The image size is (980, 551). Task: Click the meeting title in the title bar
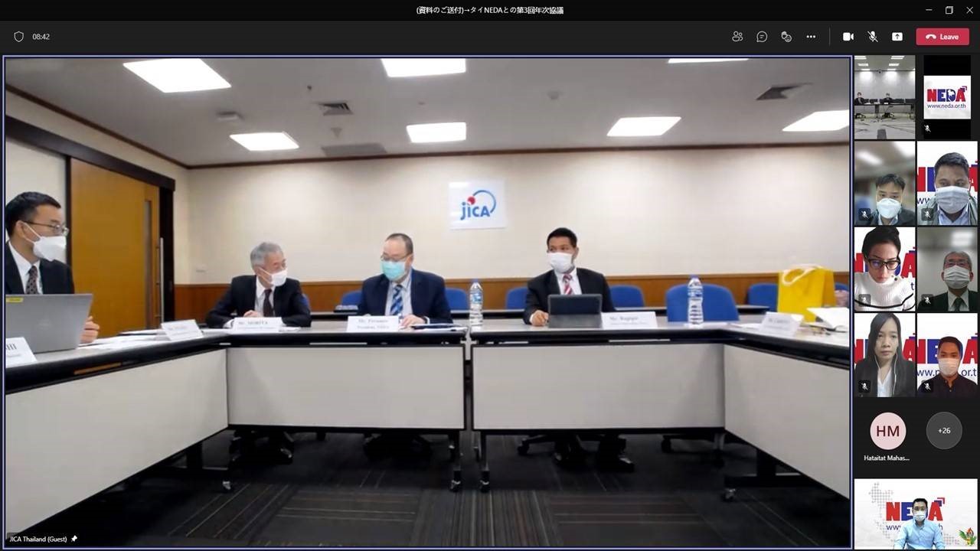[490, 10]
